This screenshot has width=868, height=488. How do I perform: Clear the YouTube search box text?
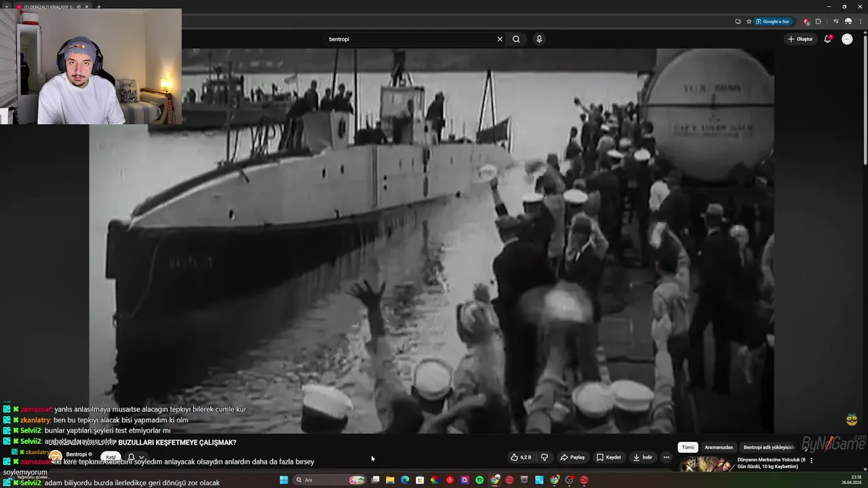500,39
